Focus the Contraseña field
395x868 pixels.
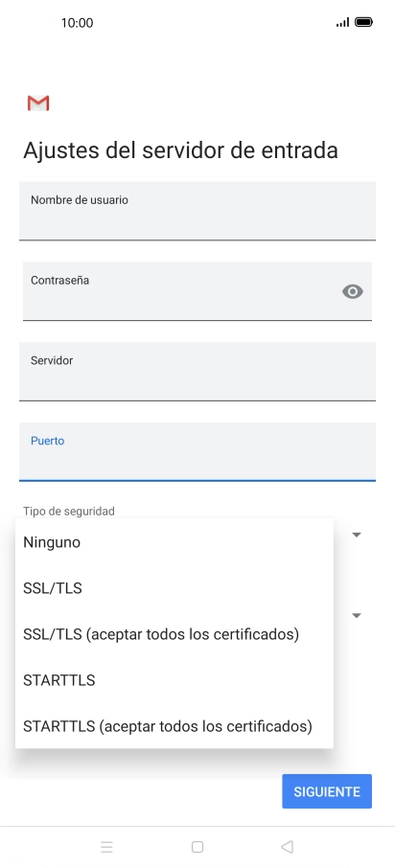pyautogui.click(x=197, y=291)
